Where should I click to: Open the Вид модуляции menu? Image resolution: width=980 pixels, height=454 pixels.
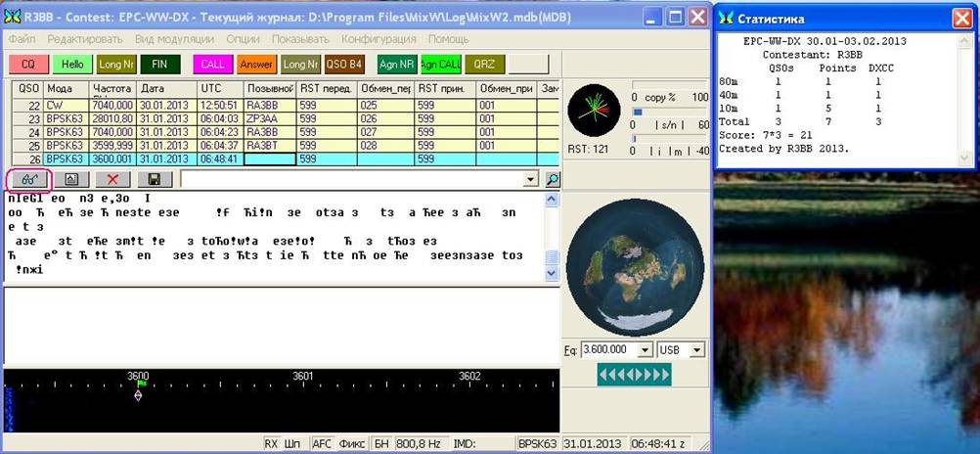pos(175,39)
